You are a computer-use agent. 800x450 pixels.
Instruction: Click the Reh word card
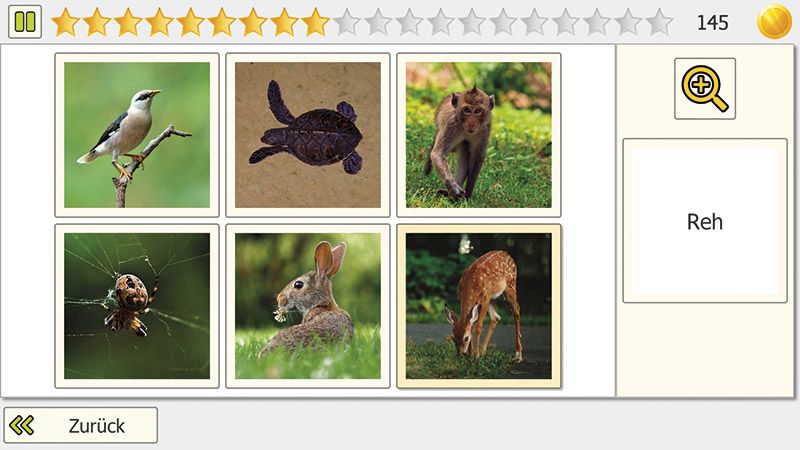(x=705, y=220)
